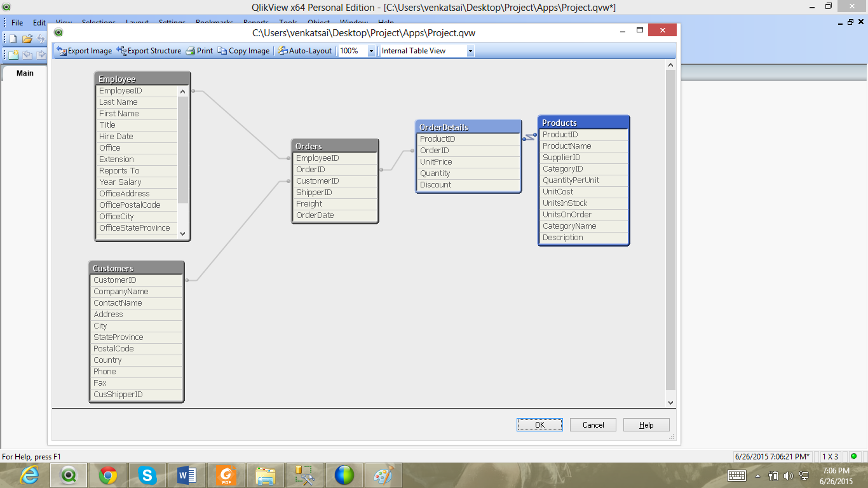The width and height of the screenshot is (868, 488).
Task: Show hidden system tray icons
Action: tap(757, 475)
